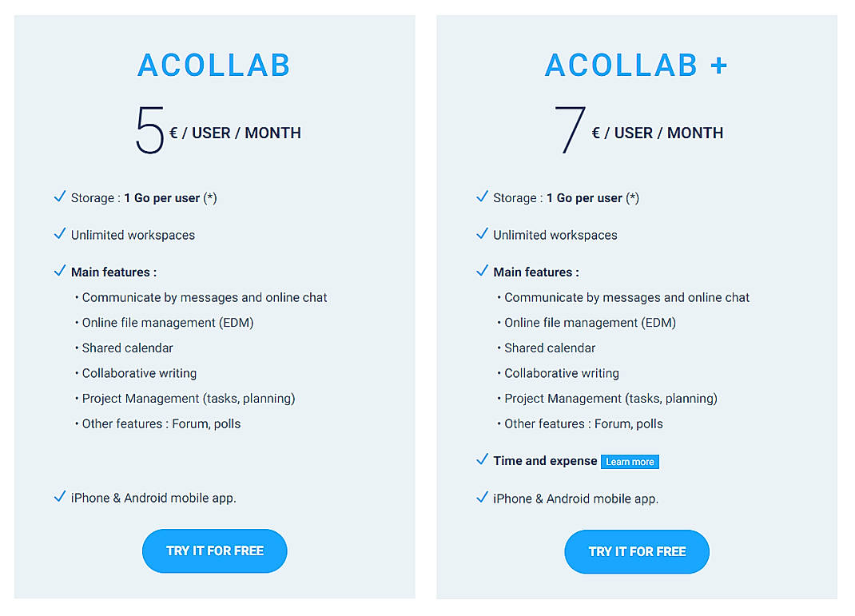The image size is (855, 616).
Task: Select the ACOLLAB + plan title
Action: coord(636,66)
